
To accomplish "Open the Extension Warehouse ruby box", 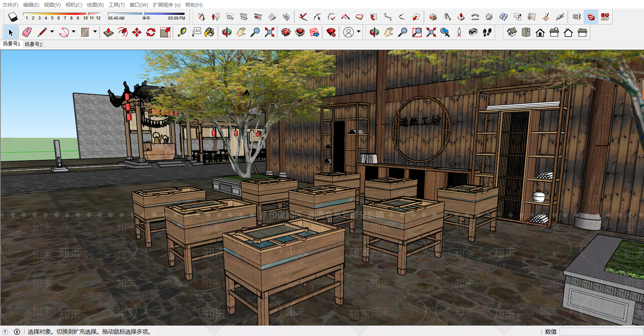I will click(300, 33).
